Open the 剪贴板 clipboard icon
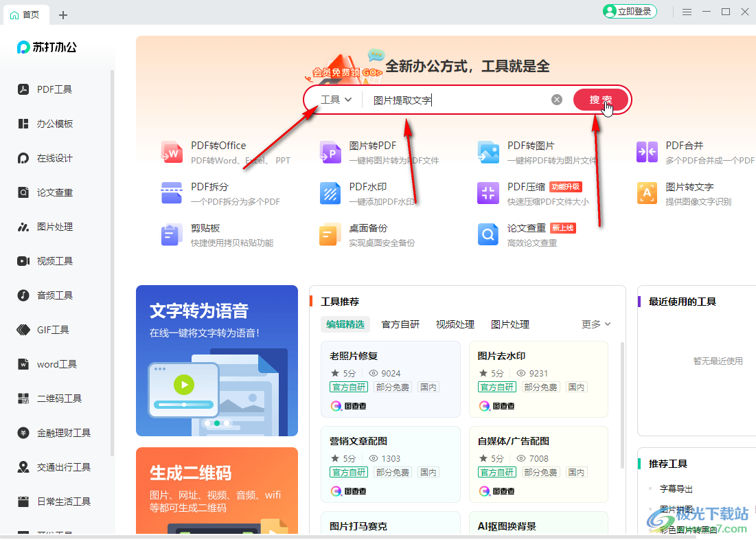This screenshot has height=540, width=756. (172, 234)
